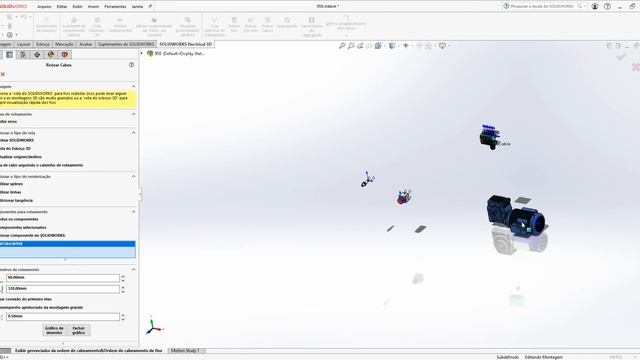Click the Rotear chicotes ribbon icon
This screenshot has width=640, height=360.
251,24
